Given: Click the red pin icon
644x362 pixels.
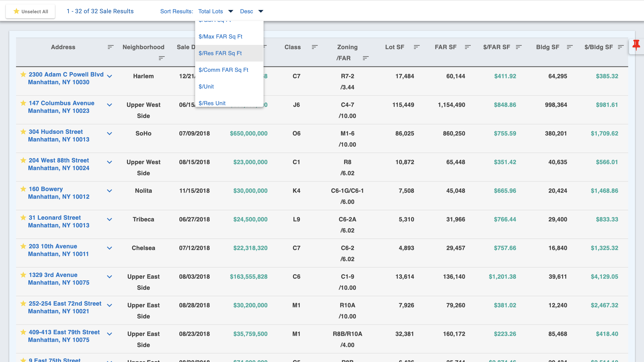Looking at the screenshot, I should pyautogui.click(x=636, y=46).
